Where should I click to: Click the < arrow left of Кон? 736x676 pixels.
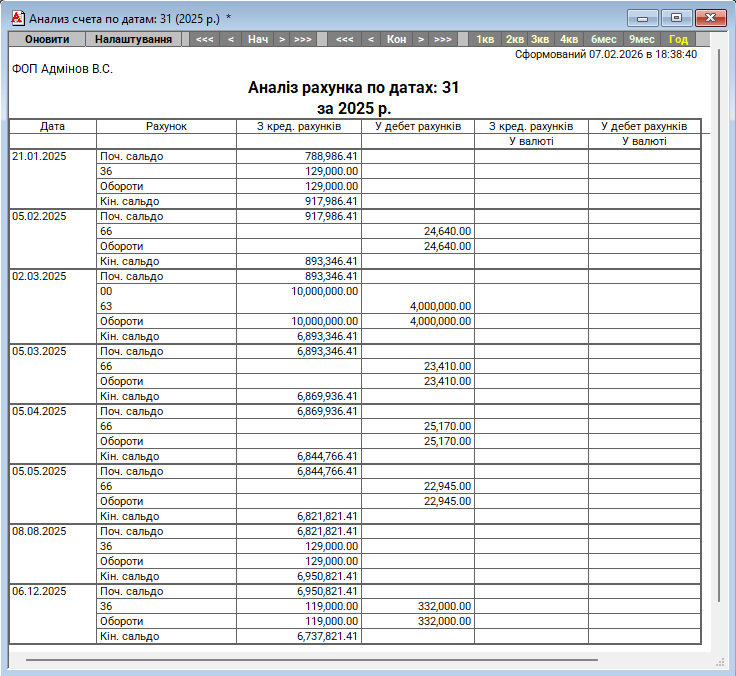(x=371, y=39)
